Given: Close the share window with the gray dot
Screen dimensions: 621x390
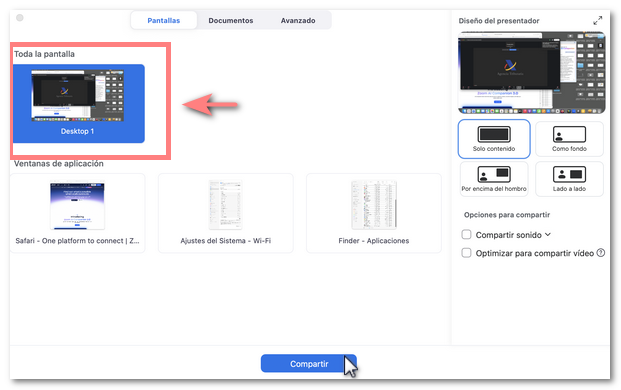Looking at the screenshot, I should [20, 18].
